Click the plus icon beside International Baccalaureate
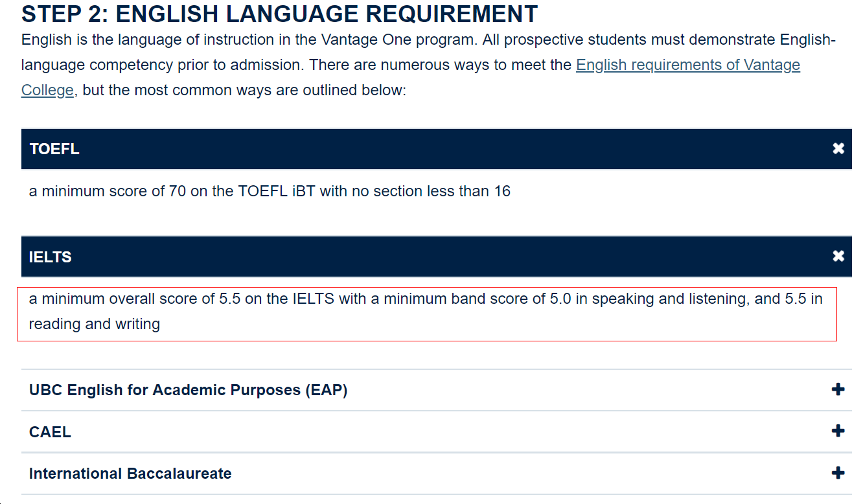 (x=838, y=473)
